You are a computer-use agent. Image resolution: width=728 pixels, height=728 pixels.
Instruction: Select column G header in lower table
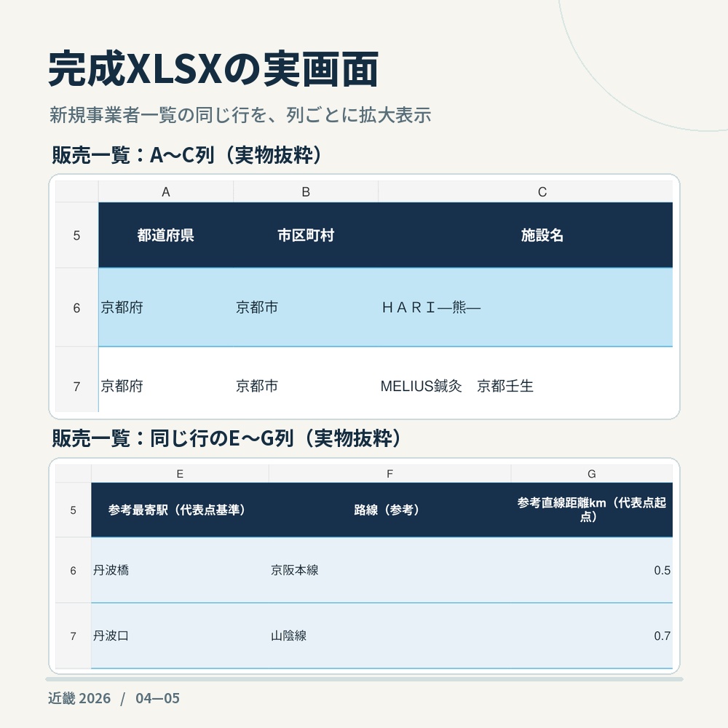coord(591,474)
